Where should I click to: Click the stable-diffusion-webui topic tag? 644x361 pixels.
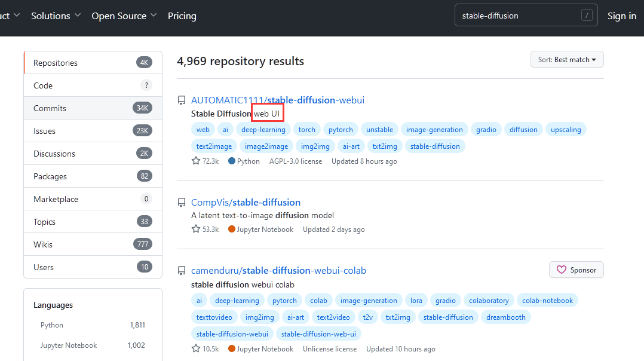[x=232, y=334]
